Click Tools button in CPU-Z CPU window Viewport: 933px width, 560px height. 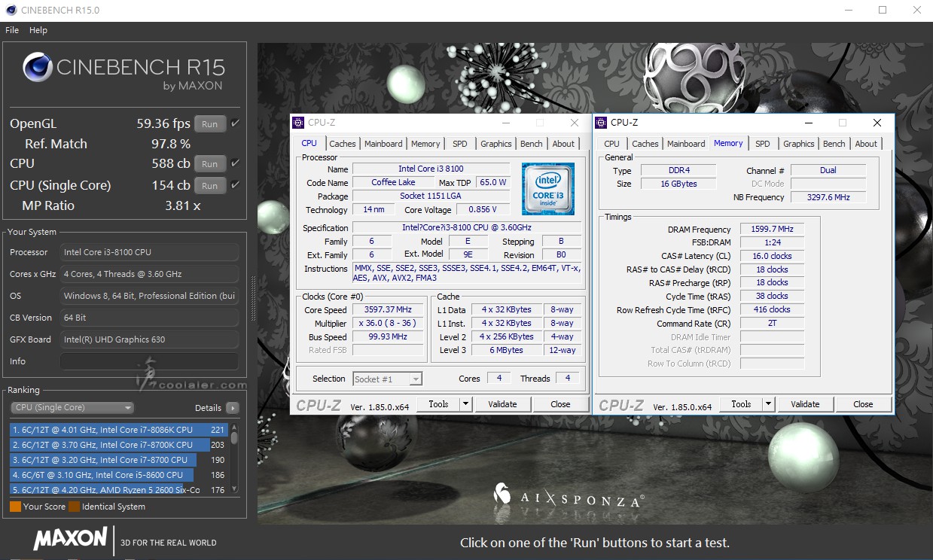pos(438,404)
